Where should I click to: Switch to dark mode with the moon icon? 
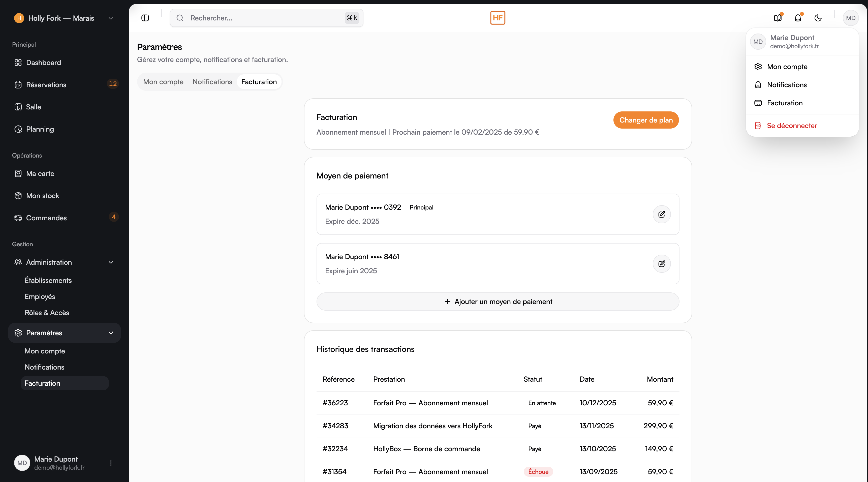tap(818, 18)
